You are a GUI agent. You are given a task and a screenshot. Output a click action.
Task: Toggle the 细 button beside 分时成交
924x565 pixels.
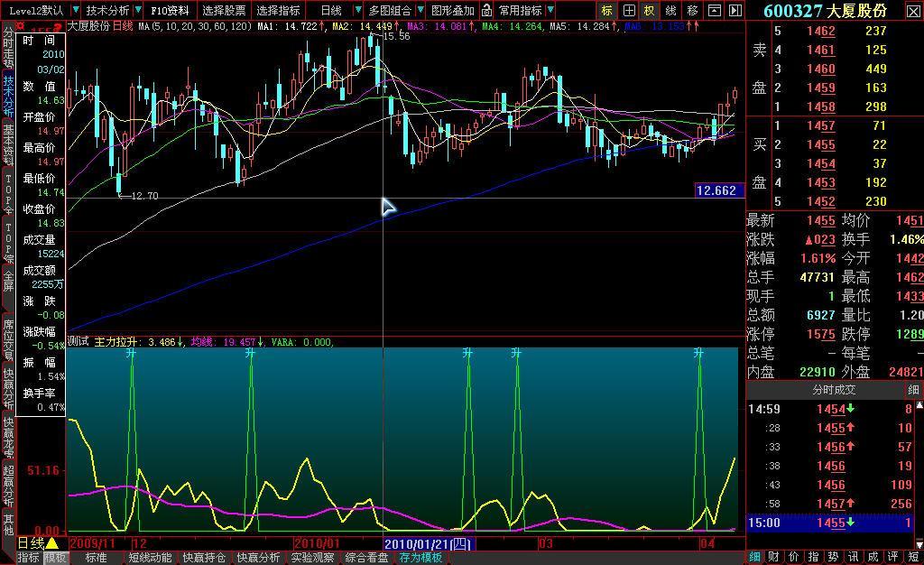coord(913,390)
